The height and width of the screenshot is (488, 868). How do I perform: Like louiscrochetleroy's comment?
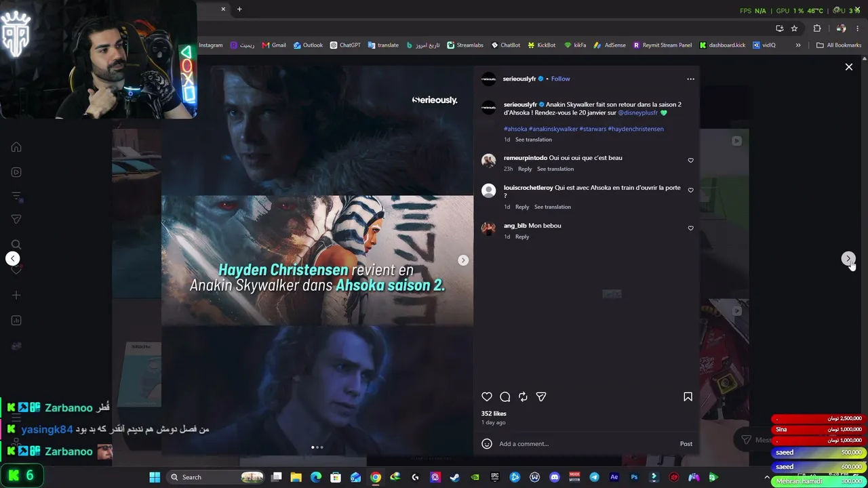click(690, 190)
